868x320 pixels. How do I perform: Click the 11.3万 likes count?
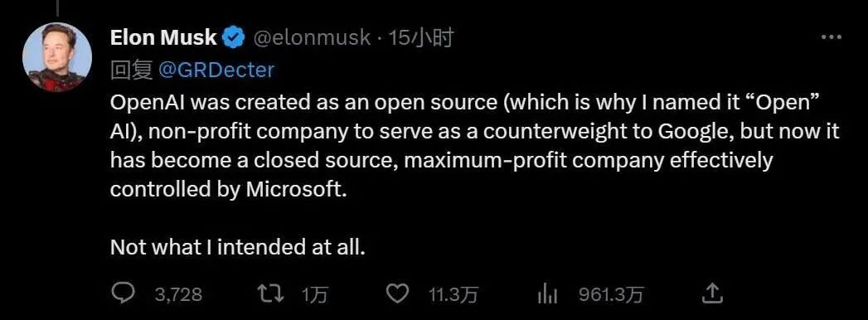pos(453,295)
